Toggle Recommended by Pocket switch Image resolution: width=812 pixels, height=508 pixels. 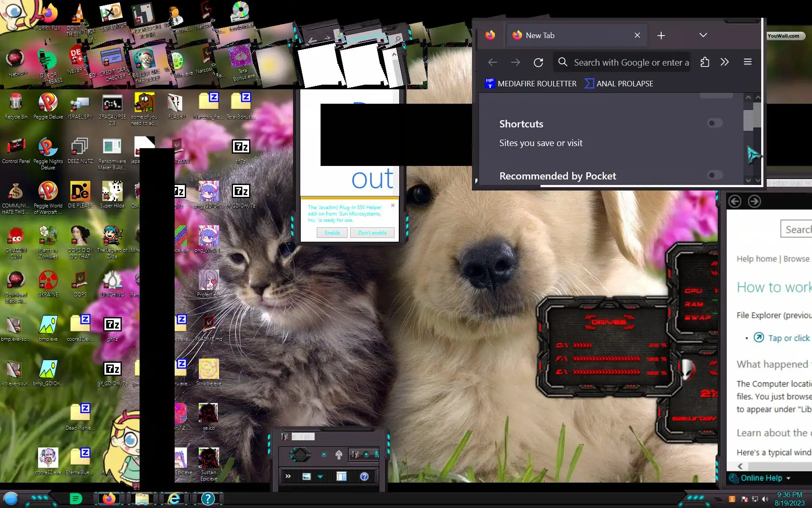[x=715, y=175]
